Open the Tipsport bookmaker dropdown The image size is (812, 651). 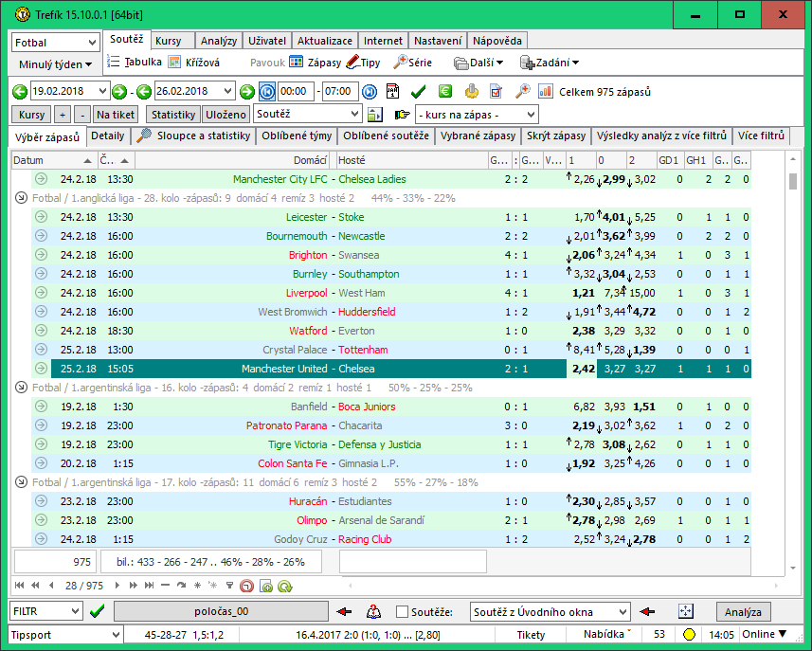66,635
